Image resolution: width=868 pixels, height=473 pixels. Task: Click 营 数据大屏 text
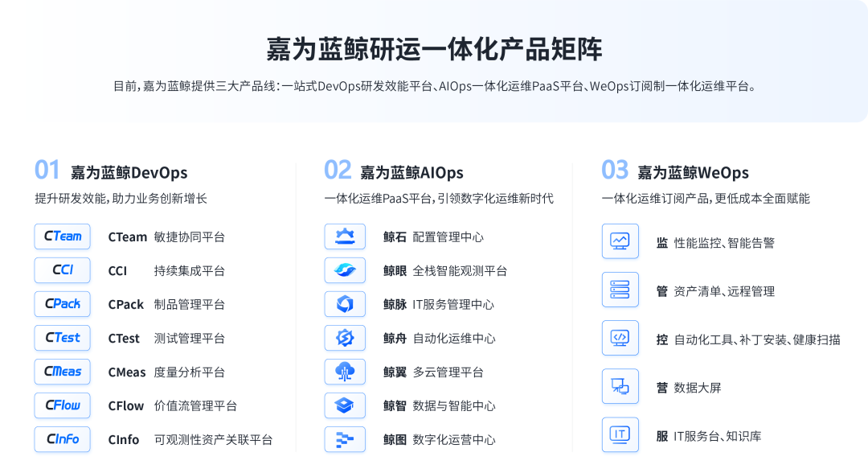690,388
